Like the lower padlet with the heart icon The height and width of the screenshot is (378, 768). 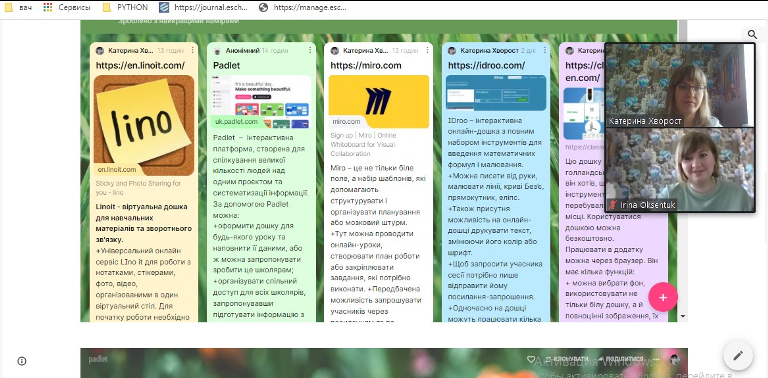pyautogui.click(x=531, y=359)
